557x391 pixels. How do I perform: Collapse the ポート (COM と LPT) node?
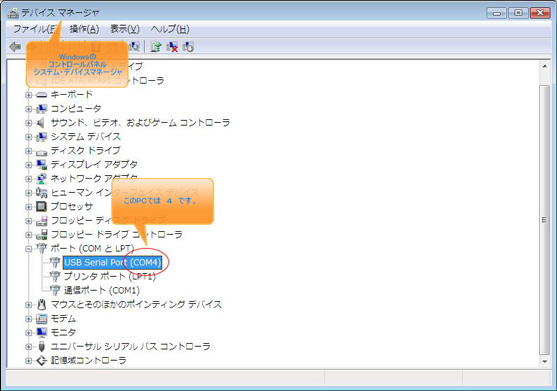point(28,249)
